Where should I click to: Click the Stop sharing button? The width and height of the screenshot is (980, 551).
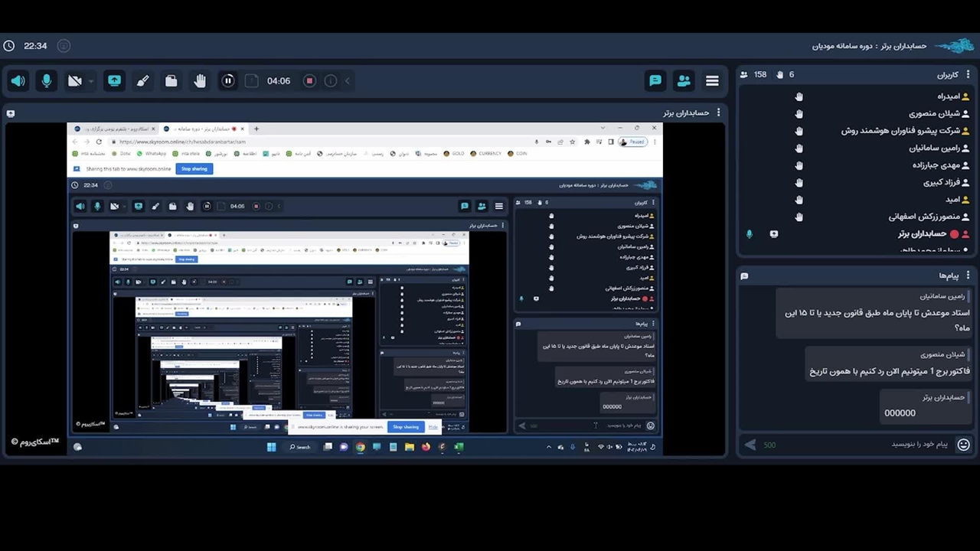point(194,168)
